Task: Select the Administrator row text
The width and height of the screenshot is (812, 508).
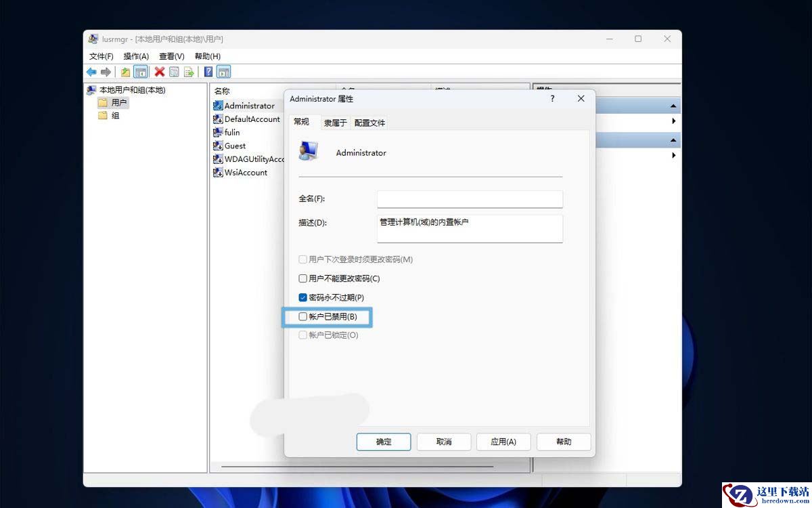Action: (x=250, y=106)
